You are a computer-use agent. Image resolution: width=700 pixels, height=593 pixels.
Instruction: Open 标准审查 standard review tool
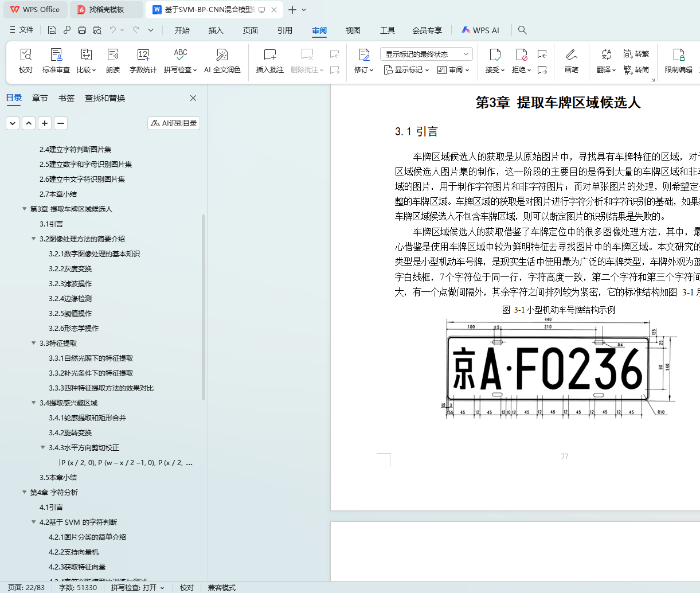coord(56,60)
